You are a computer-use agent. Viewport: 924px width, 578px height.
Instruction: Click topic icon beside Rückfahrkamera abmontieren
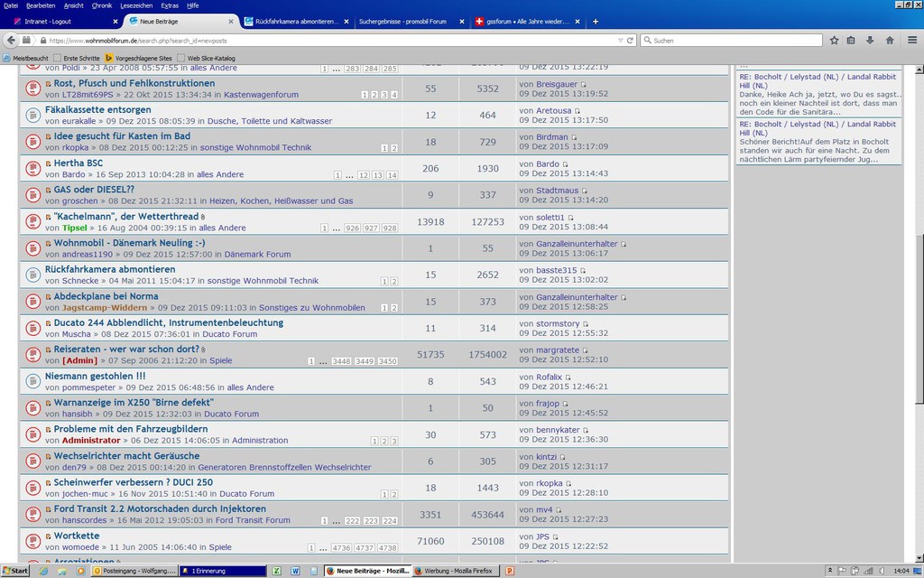pyautogui.click(x=33, y=275)
